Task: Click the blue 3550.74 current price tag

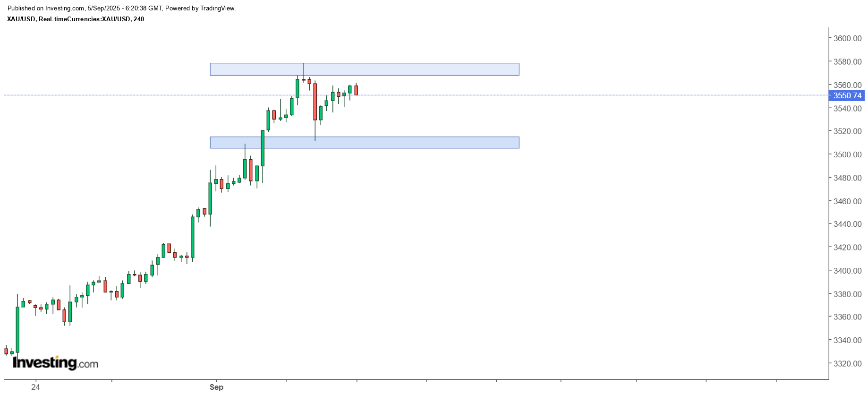Action: 847,96
